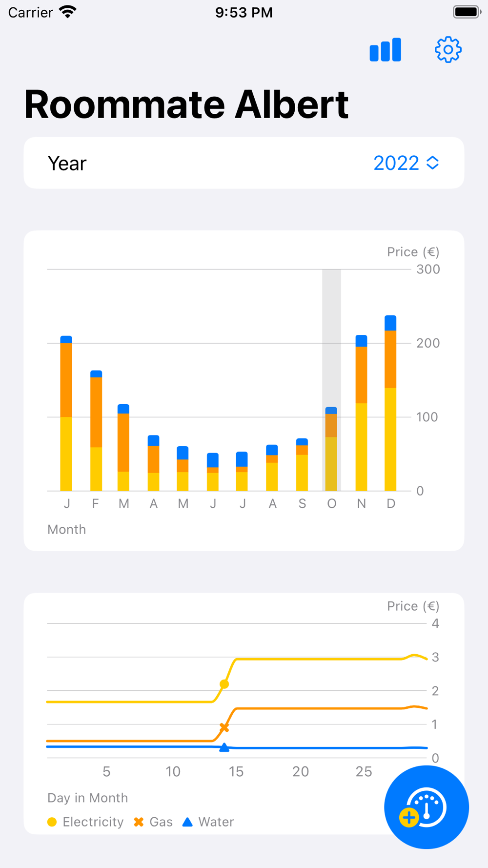The width and height of the screenshot is (488, 868).
Task: Open the Year 2022 picker
Action: click(406, 163)
